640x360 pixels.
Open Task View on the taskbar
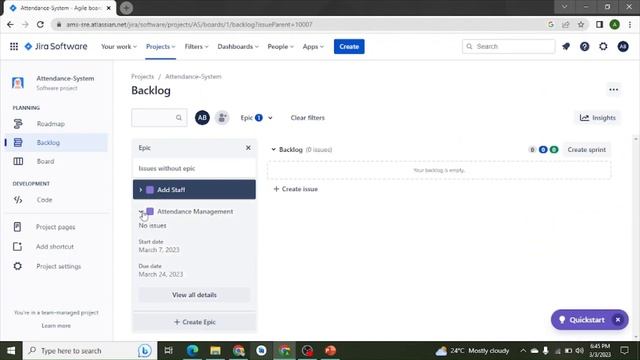[168, 351]
